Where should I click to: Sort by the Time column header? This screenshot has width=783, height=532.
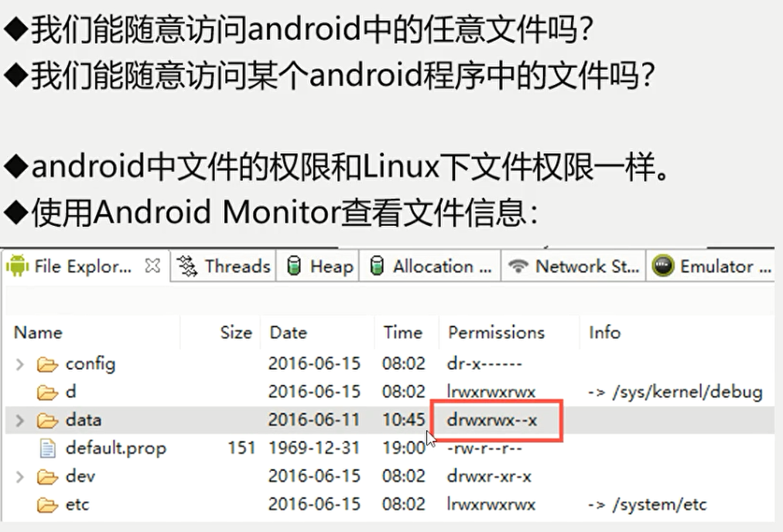pyautogui.click(x=403, y=332)
